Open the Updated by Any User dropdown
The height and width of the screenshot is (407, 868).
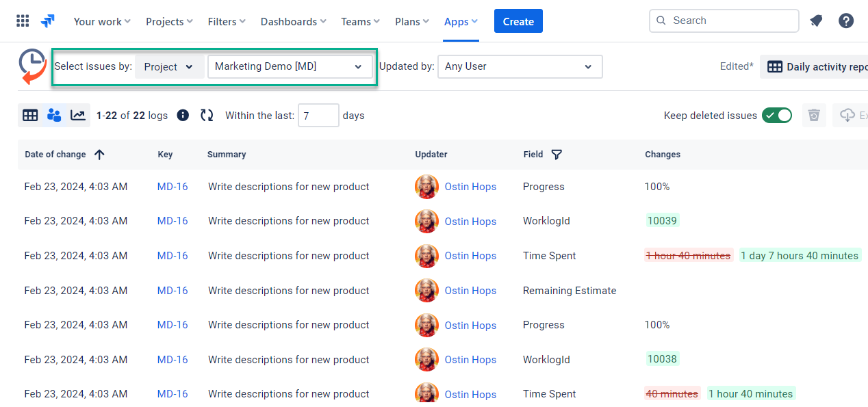[x=520, y=67]
